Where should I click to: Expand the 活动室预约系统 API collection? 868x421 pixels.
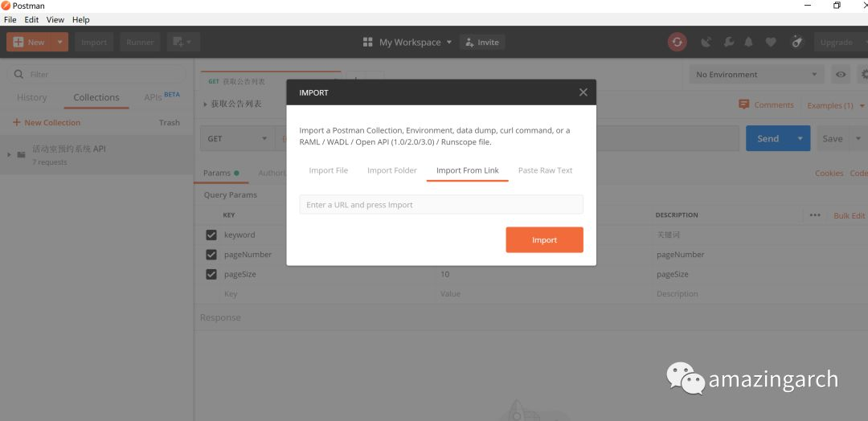pos(9,154)
